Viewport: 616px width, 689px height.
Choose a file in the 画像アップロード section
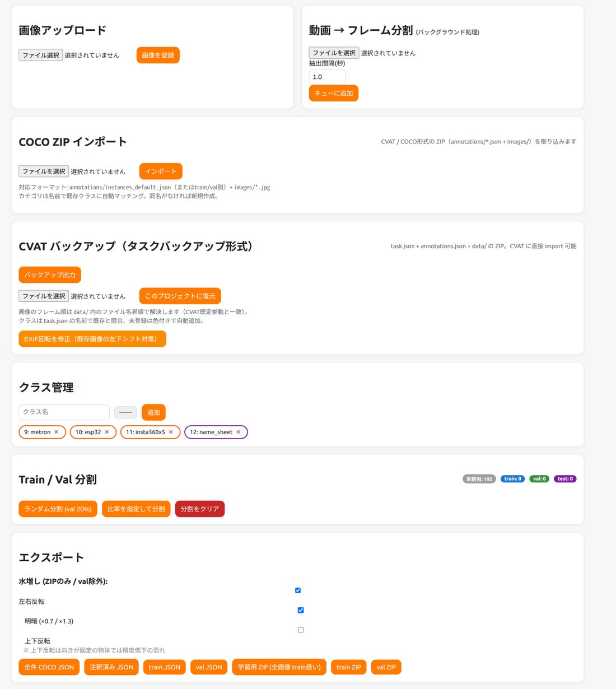point(41,55)
